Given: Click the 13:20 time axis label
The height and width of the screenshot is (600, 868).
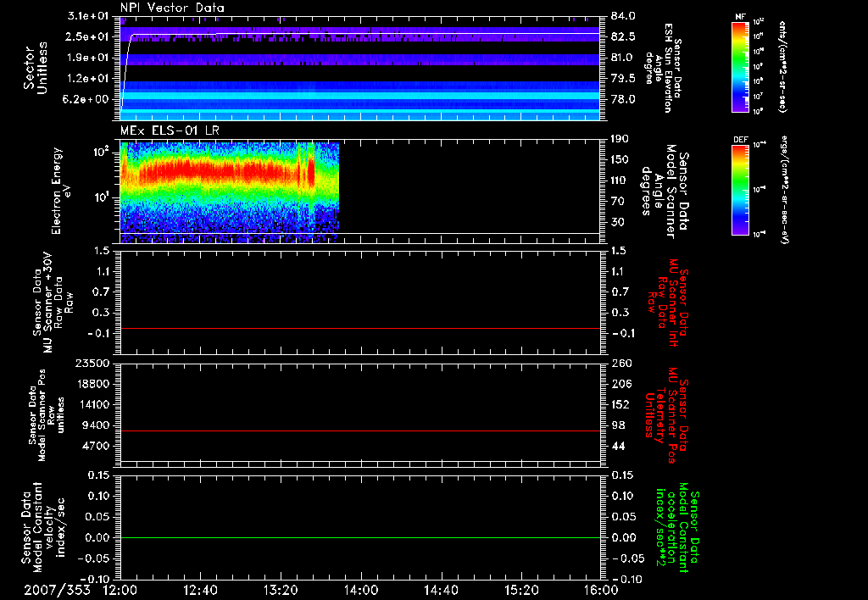Looking at the screenshot, I should coord(281,590).
